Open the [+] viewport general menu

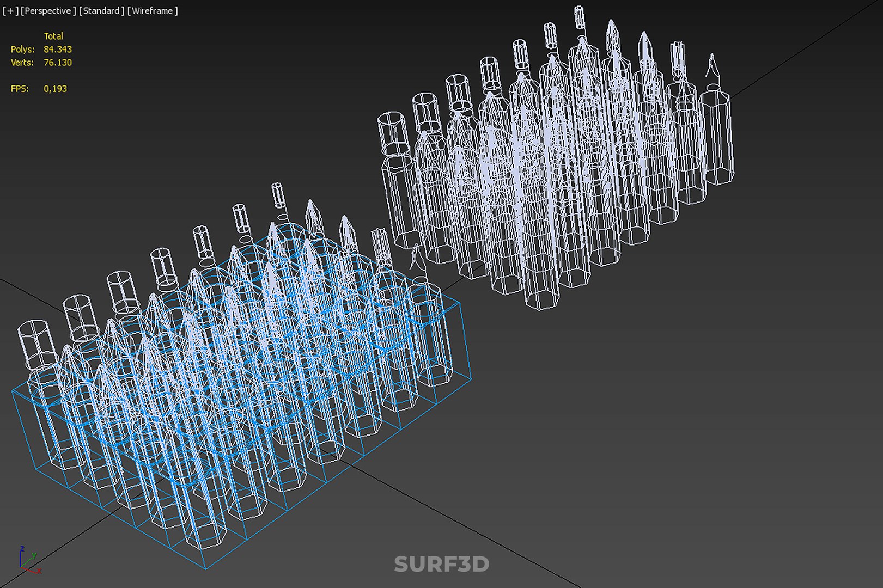(x=10, y=11)
